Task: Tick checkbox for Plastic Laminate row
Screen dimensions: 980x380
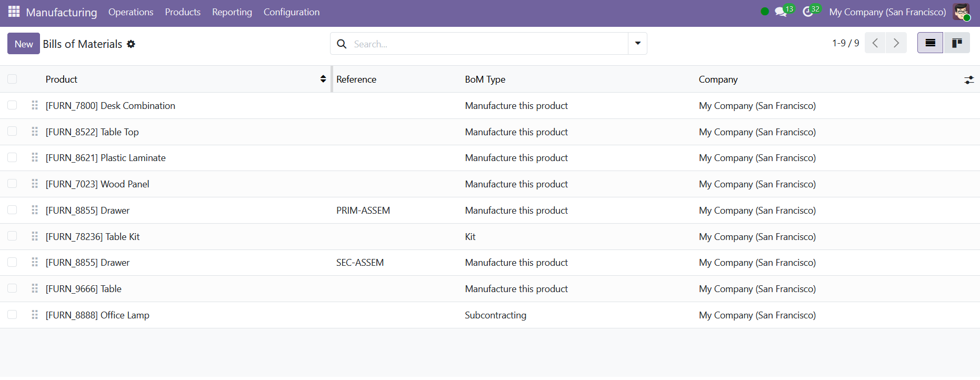Action: coord(12,157)
